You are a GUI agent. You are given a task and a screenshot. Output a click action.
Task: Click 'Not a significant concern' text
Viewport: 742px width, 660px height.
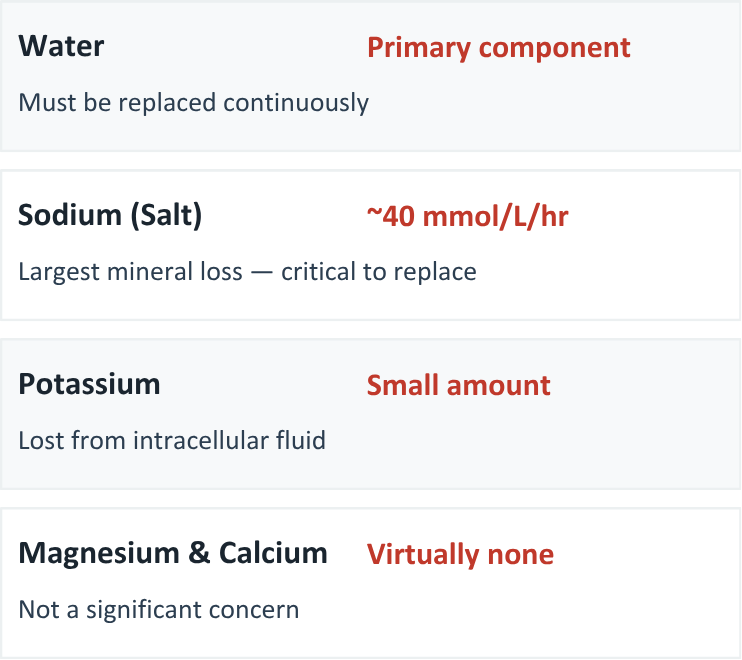(x=158, y=609)
